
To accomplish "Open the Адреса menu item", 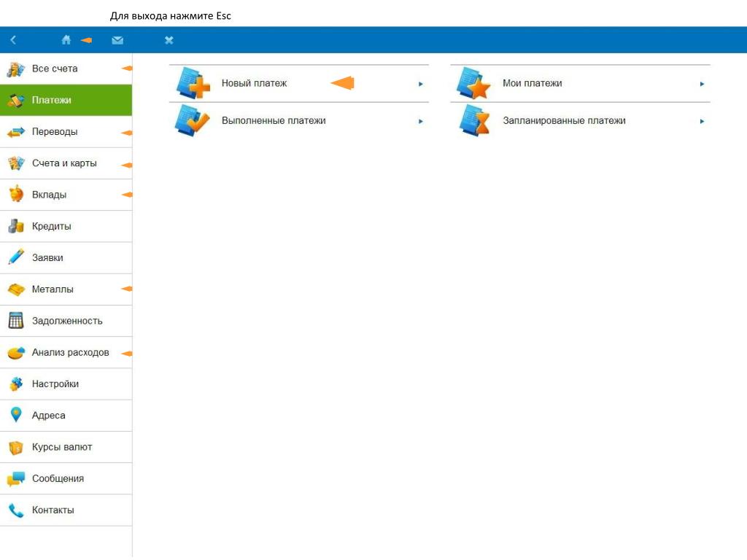I will 66,415.
